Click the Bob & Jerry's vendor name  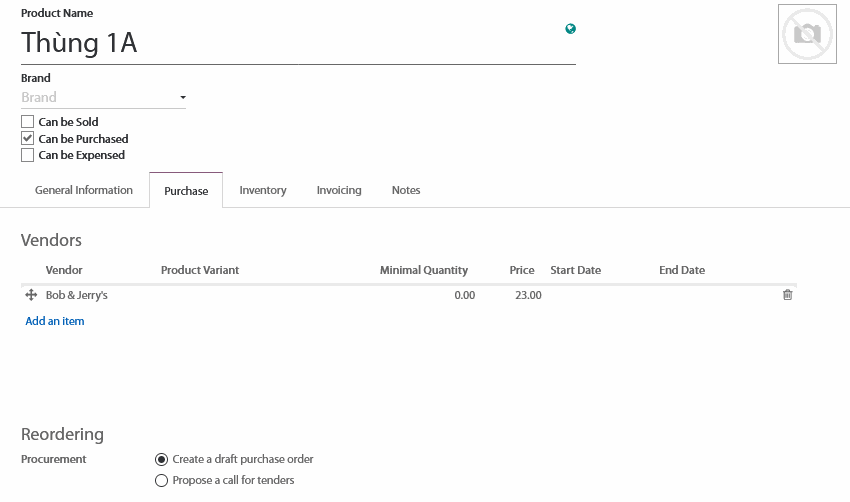[x=77, y=295]
